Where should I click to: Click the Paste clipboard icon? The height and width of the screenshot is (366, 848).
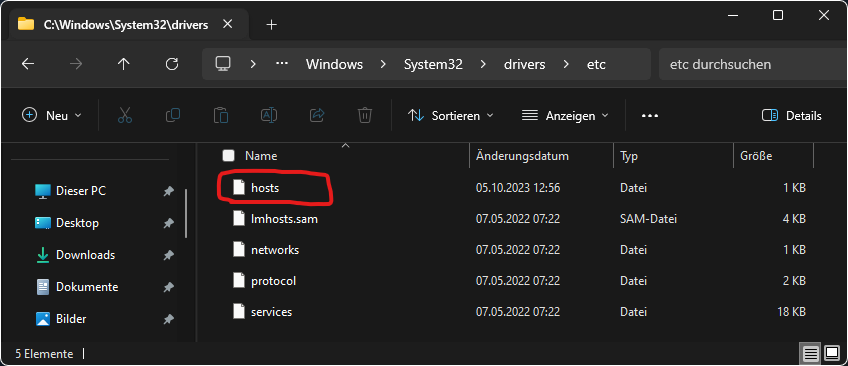click(221, 115)
